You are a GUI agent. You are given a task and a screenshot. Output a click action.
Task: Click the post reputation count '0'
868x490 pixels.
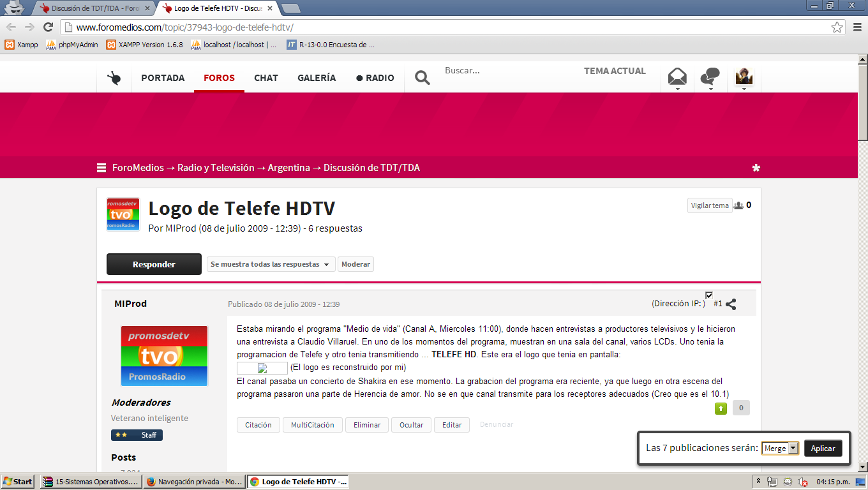[741, 408]
